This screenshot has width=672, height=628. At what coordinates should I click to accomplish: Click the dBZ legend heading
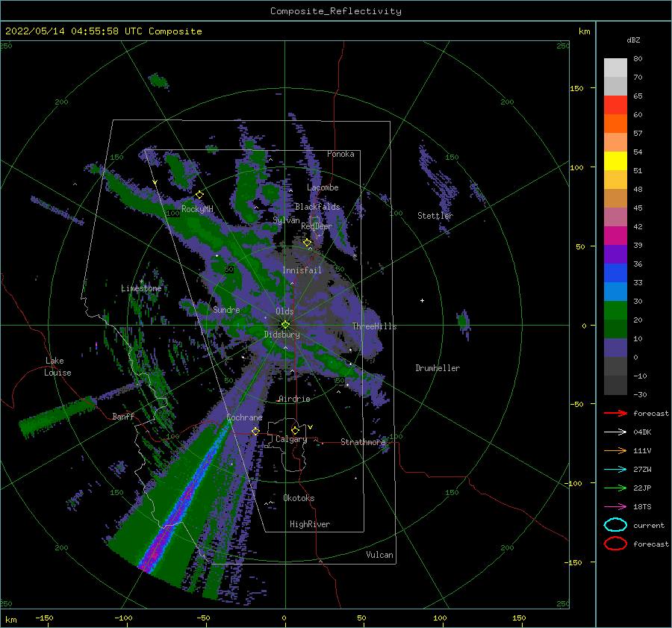(x=633, y=40)
